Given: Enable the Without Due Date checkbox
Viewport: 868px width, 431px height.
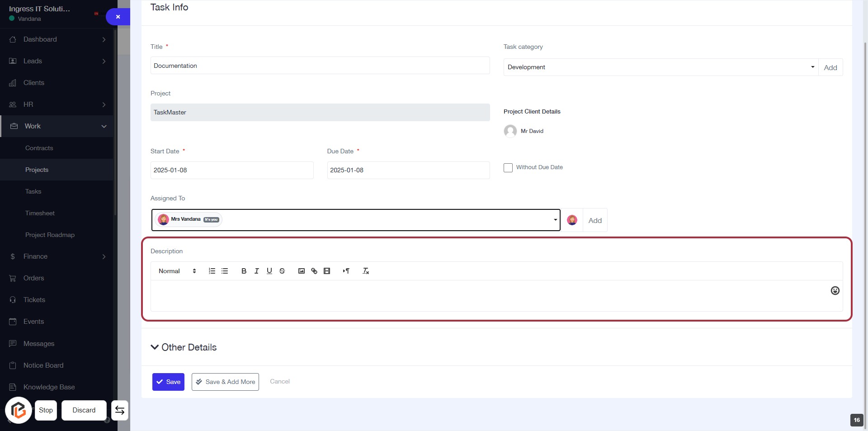Looking at the screenshot, I should tap(508, 168).
